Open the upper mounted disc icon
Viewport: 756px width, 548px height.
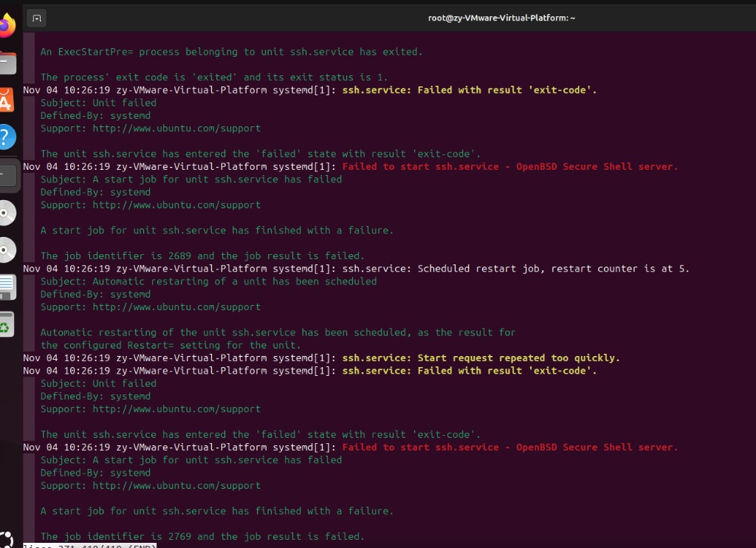(x=6, y=213)
